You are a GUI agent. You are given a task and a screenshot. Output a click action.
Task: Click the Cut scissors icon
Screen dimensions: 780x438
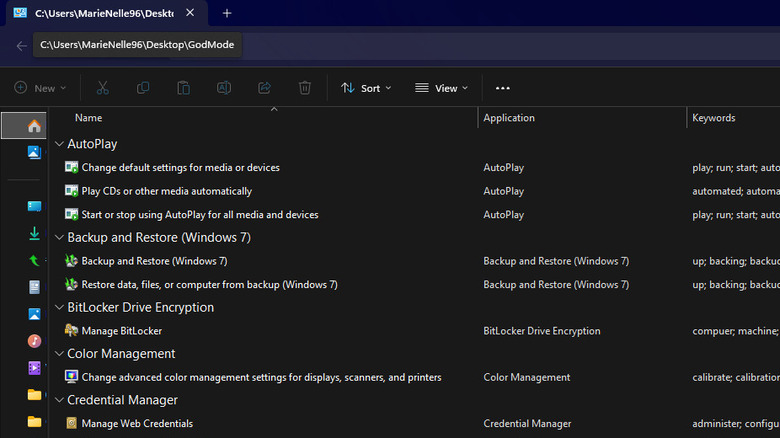(x=102, y=88)
